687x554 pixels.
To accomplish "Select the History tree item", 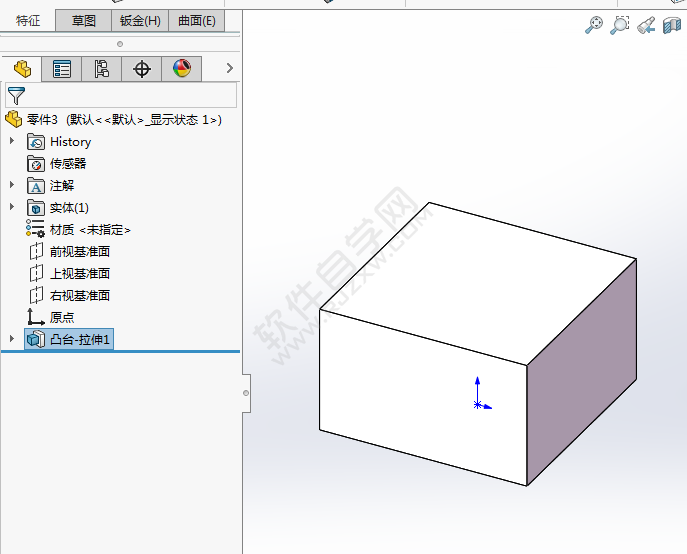I will [x=71, y=142].
